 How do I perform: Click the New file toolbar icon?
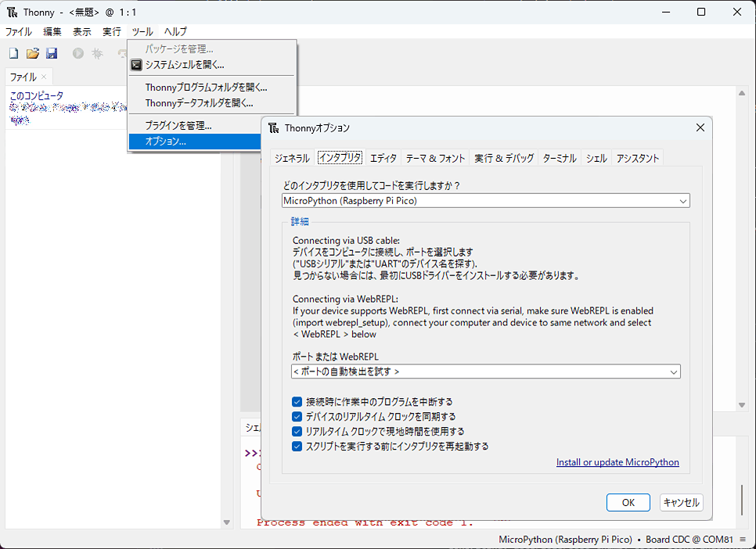tap(13, 53)
